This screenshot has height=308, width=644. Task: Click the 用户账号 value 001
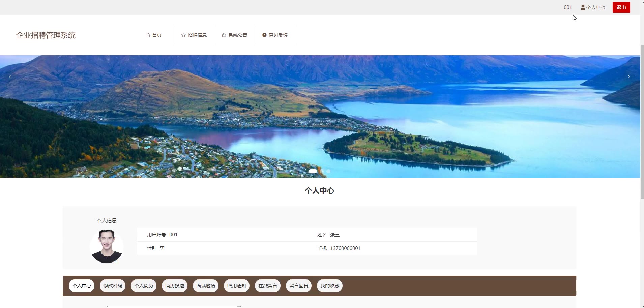point(173,235)
